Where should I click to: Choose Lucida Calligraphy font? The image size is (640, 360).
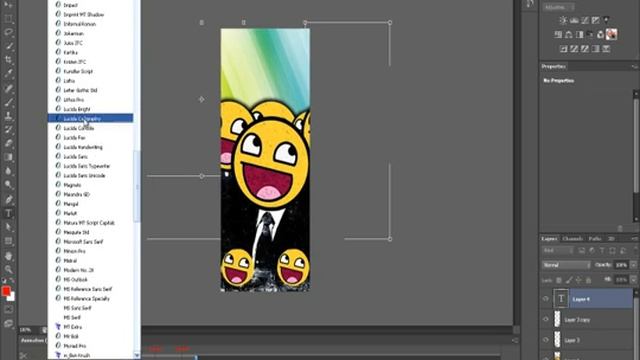point(90,118)
